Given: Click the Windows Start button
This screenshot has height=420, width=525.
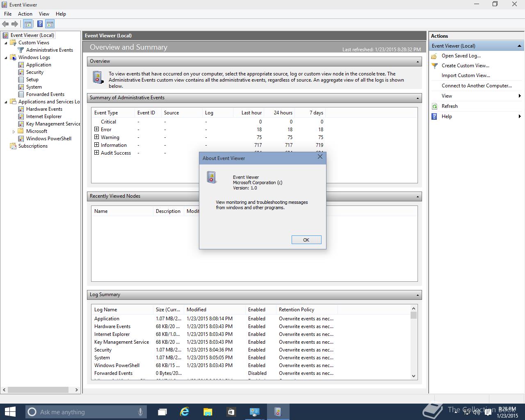Looking at the screenshot, I should [x=10, y=412].
